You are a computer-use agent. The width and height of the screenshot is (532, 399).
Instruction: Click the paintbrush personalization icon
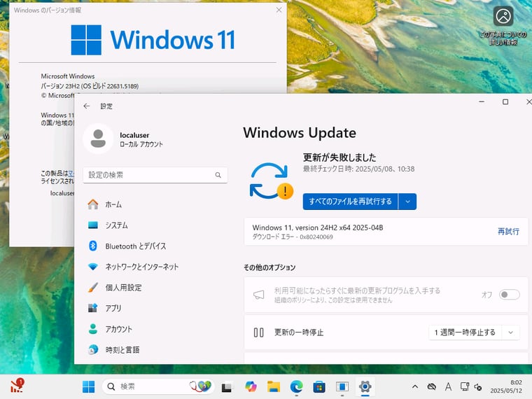93,288
